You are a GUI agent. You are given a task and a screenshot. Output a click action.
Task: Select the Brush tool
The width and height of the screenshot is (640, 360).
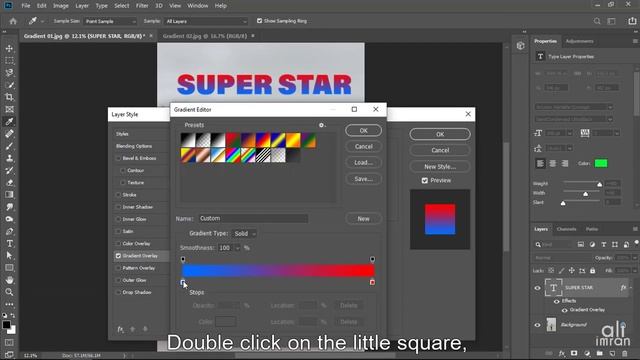coord(9,146)
